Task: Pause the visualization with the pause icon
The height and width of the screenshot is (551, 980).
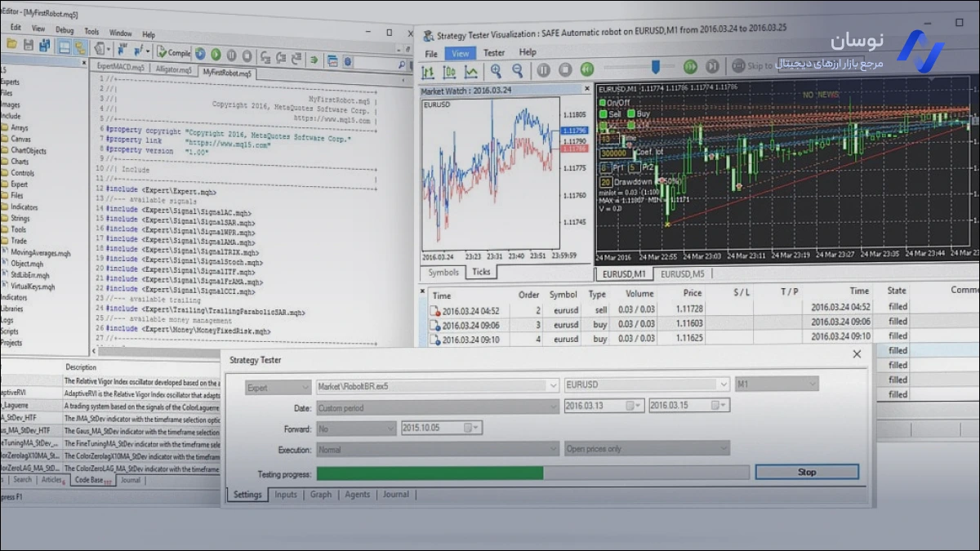Action: coord(543,70)
